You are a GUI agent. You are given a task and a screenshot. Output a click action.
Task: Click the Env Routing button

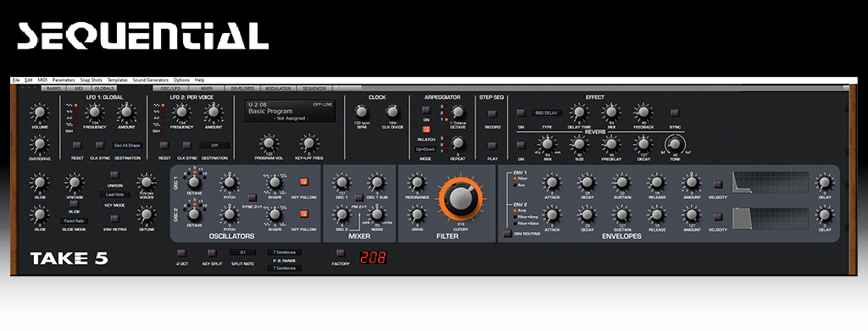pyautogui.click(x=507, y=234)
